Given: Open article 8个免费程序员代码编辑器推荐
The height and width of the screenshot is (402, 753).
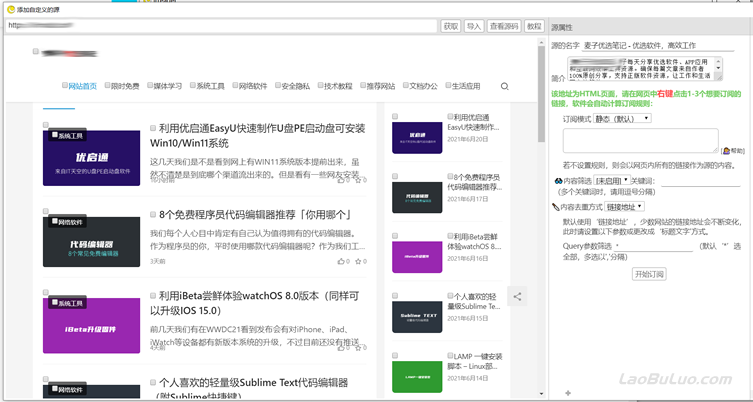Looking at the screenshot, I should pyautogui.click(x=255, y=215).
